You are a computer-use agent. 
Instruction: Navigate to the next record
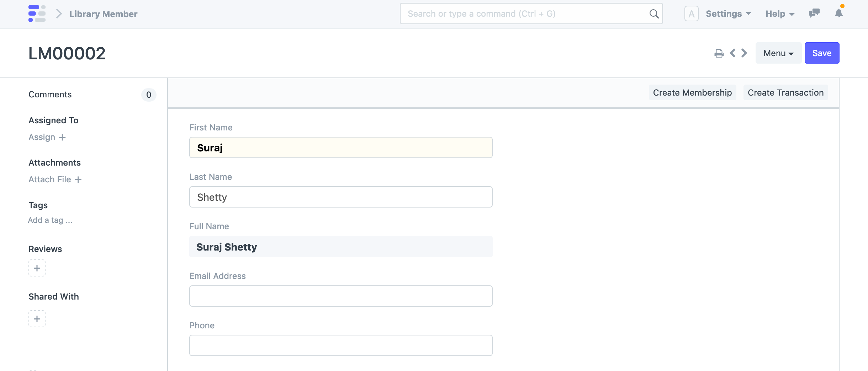click(743, 53)
